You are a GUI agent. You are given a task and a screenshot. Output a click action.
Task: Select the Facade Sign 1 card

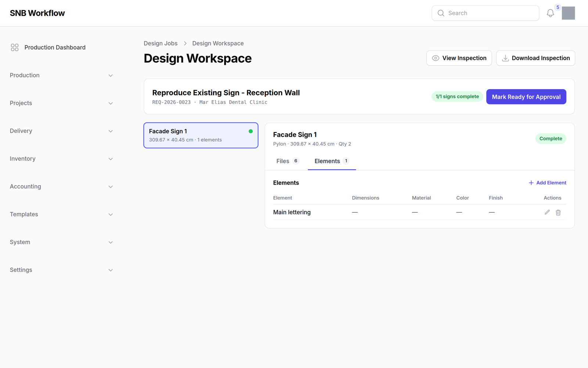click(x=201, y=135)
